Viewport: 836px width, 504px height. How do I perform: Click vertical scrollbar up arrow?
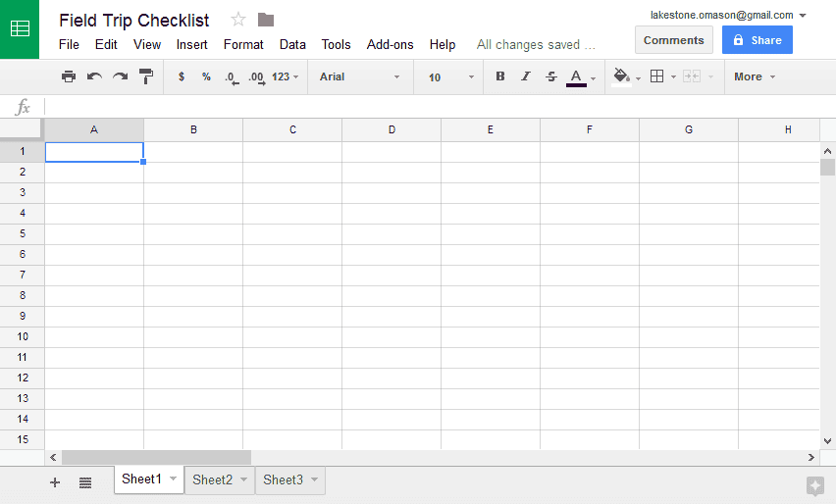coord(827,151)
